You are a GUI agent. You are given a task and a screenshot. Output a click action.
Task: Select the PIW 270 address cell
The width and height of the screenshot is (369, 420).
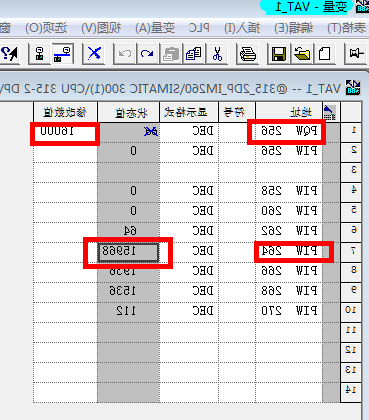pos(289,312)
